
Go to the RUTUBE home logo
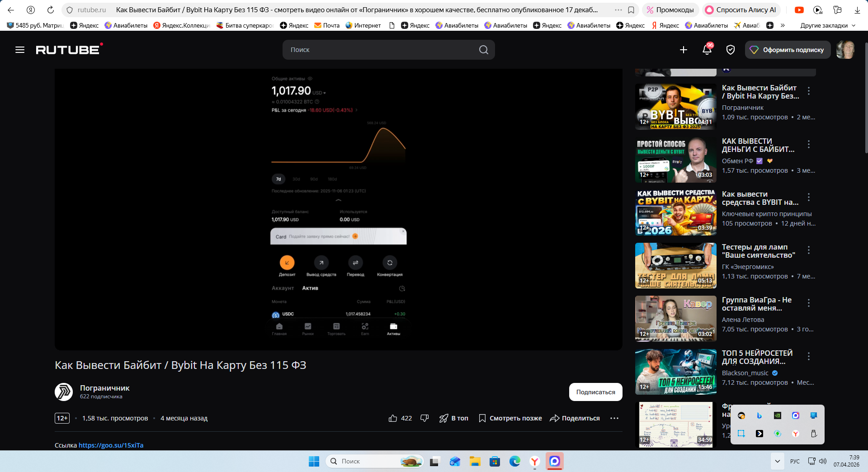[69, 49]
